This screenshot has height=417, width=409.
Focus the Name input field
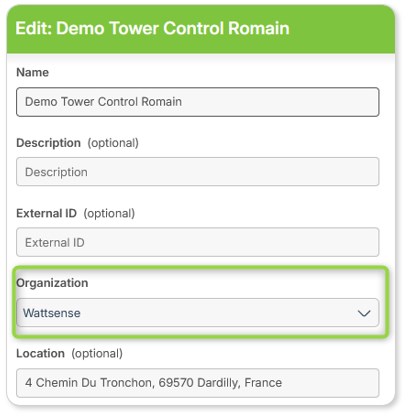198,102
